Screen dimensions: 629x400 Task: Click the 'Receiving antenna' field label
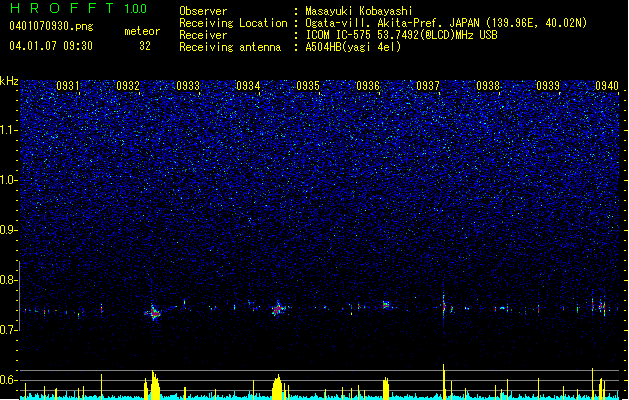[230, 47]
